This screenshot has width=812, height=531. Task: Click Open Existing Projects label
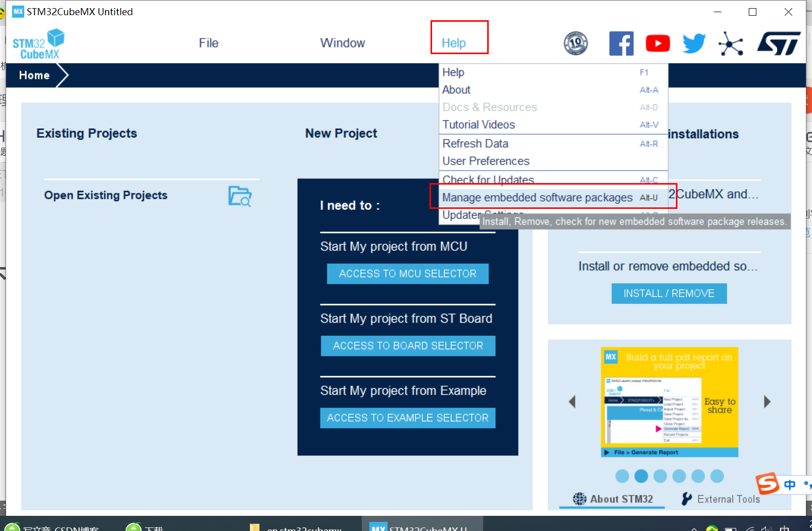(106, 195)
